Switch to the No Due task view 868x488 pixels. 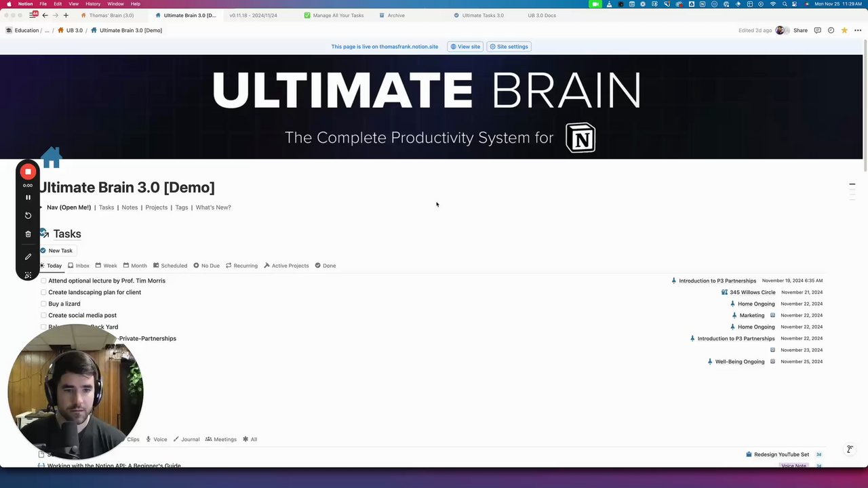(206, 266)
